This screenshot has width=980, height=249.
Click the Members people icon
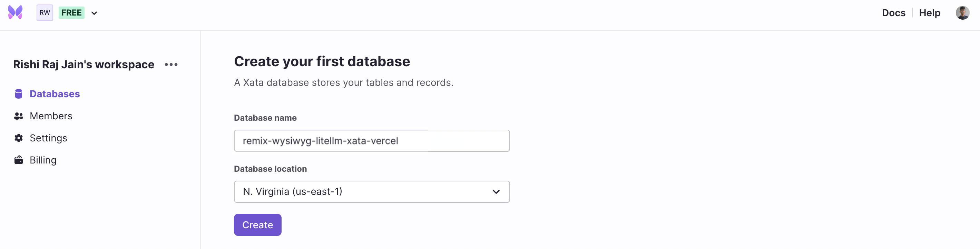(x=19, y=116)
